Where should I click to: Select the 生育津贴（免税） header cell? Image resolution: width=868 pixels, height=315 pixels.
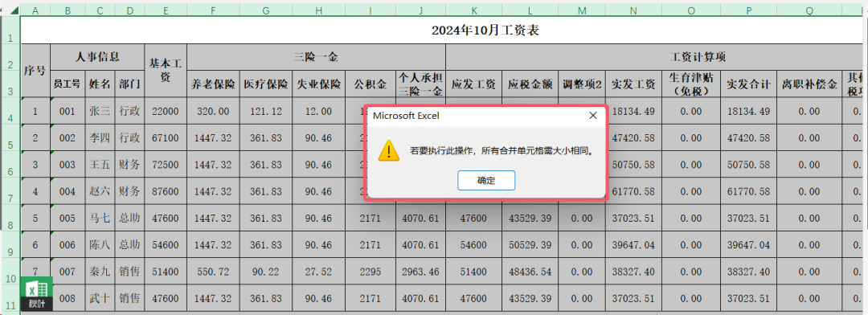coord(691,84)
